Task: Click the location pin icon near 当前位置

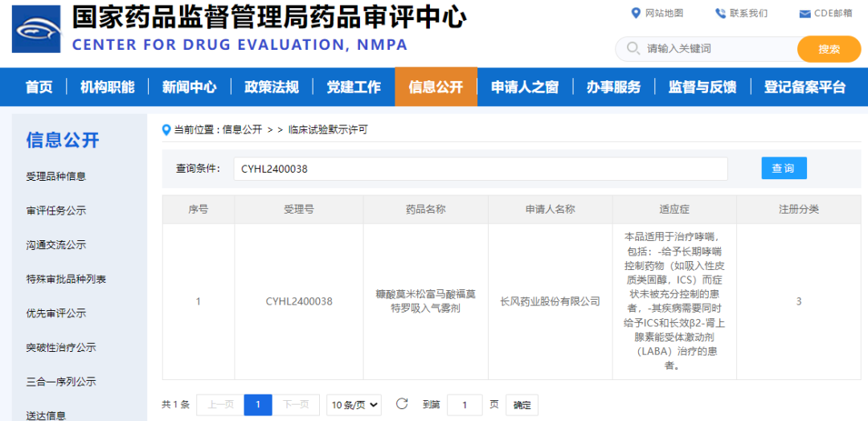Action: (166, 129)
